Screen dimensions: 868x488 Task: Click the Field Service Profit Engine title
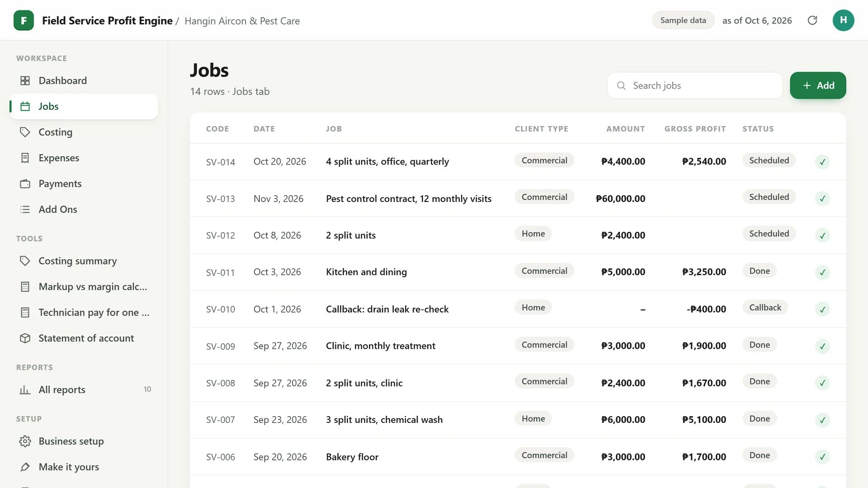point(107,21)
